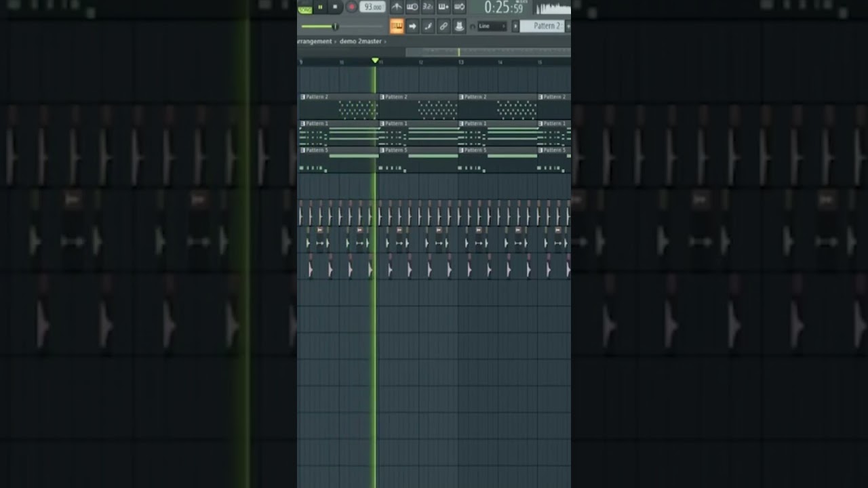This screenshot has height=488, width=868.
Task: Click the playlist minimap scrollbar
Action: point(488,52)
